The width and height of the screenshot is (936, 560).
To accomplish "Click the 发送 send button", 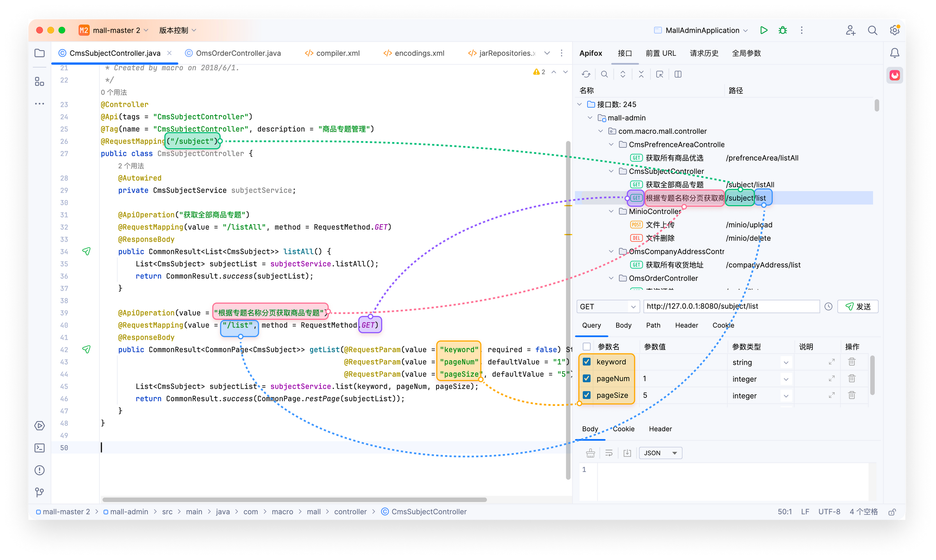I will [x=858, y=307].
